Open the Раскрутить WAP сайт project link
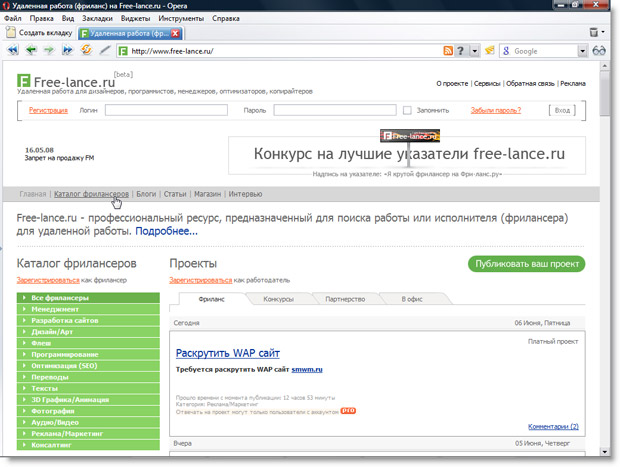This screenshot has height=467, width=620. [x=228, y=353]
